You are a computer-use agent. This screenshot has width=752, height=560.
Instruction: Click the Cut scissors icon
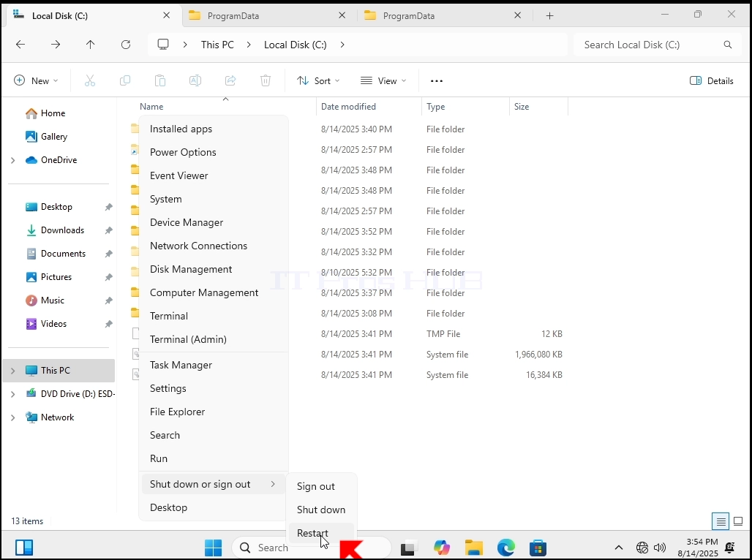90,80
